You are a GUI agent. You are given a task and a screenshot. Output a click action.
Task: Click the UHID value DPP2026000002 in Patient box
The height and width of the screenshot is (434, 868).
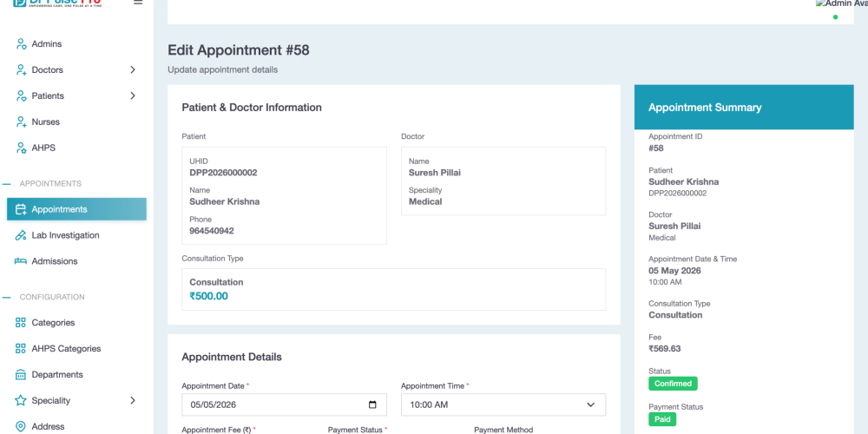coord(223,173)
